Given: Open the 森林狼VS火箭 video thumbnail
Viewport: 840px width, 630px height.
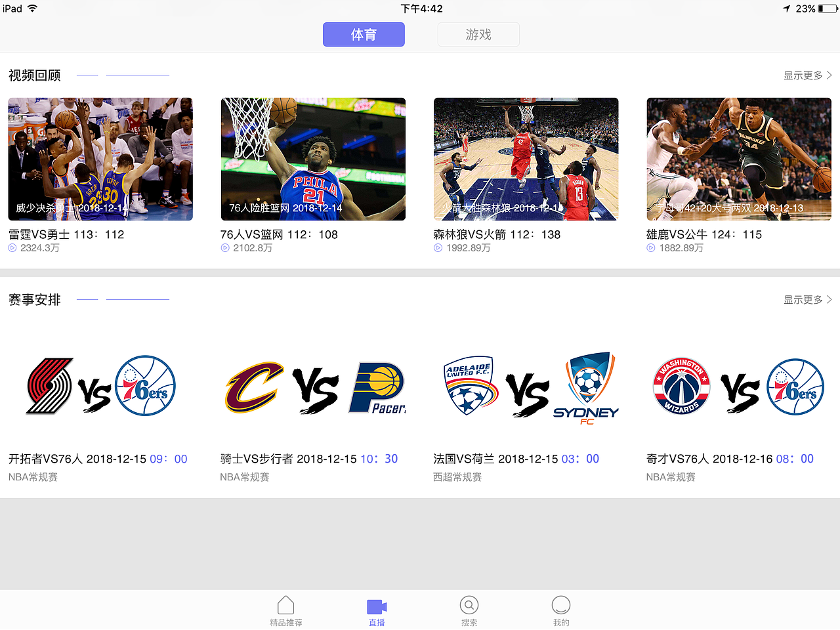Looking at the screenshot, I should point(526,159).
